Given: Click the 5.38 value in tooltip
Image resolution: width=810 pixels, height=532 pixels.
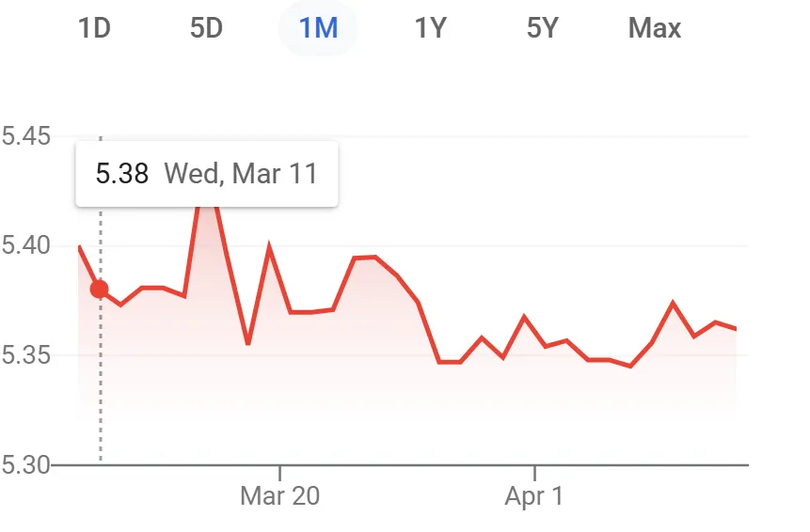Looking at the screenshot, I should click(x=122, y=174).
